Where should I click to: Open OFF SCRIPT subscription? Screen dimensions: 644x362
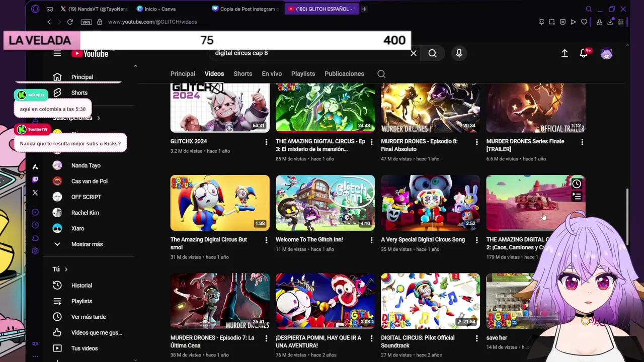86,197
